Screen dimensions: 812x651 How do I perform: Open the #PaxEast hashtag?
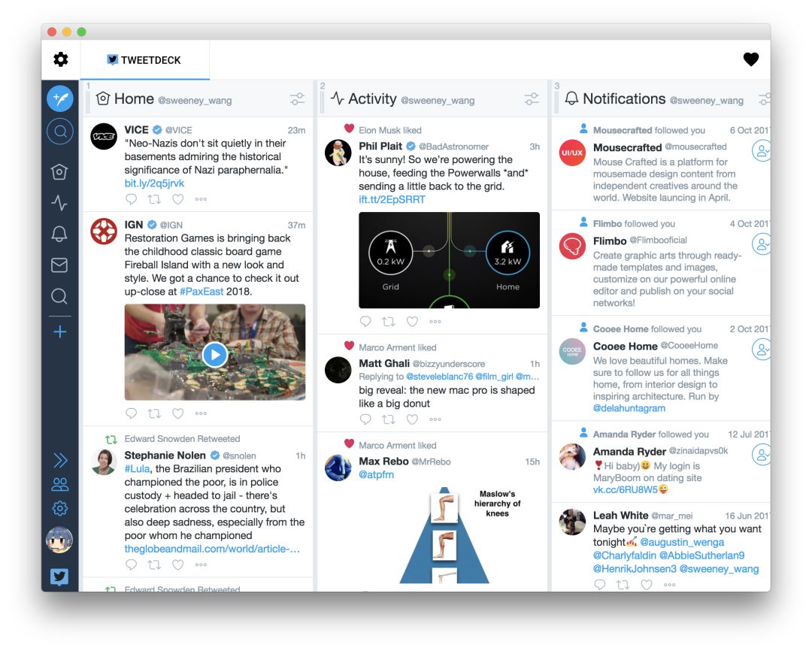click(x=201, y=292)
